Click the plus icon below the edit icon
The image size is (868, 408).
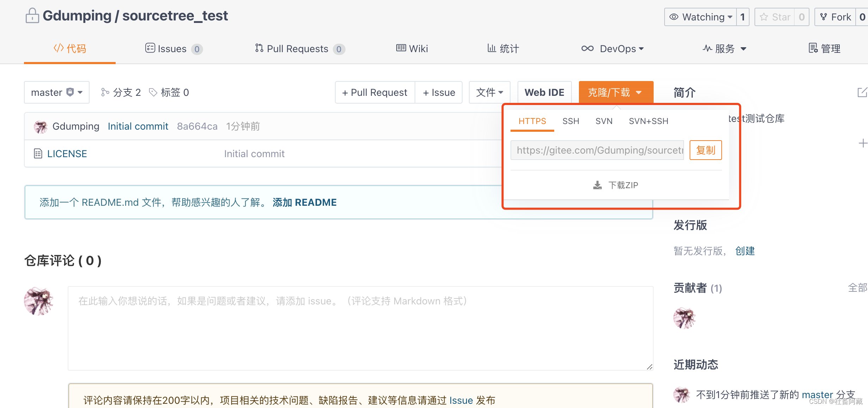(x=862, y=143)
